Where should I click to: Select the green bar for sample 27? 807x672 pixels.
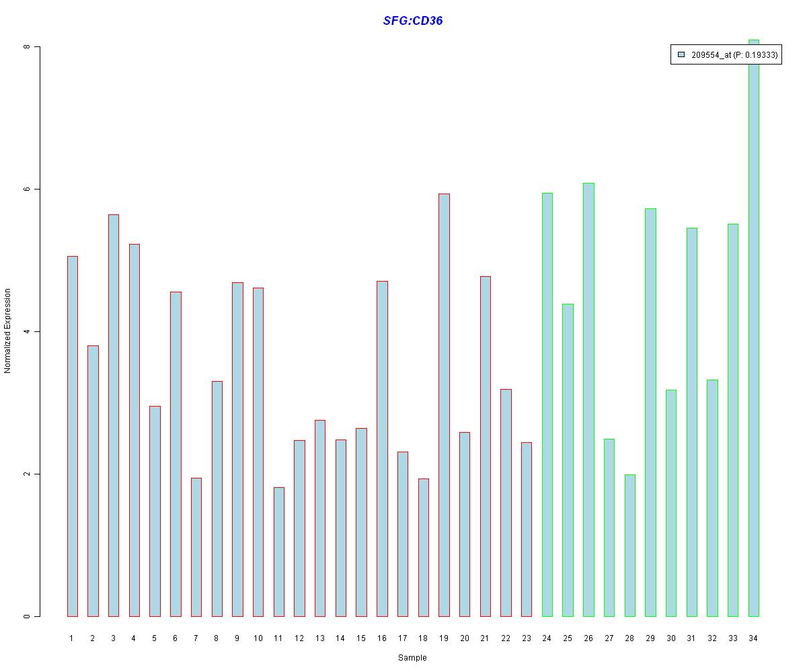(609, 528)
